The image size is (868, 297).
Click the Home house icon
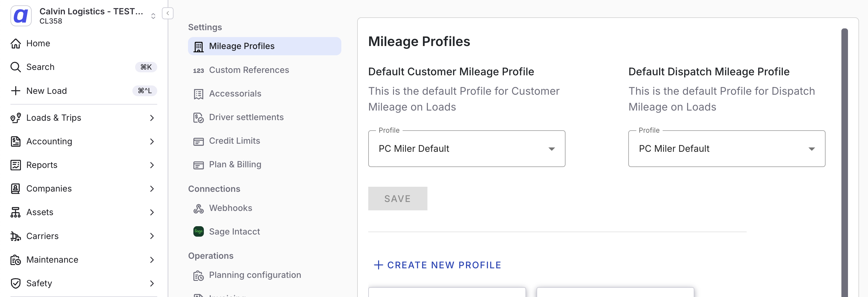point(16,43)
